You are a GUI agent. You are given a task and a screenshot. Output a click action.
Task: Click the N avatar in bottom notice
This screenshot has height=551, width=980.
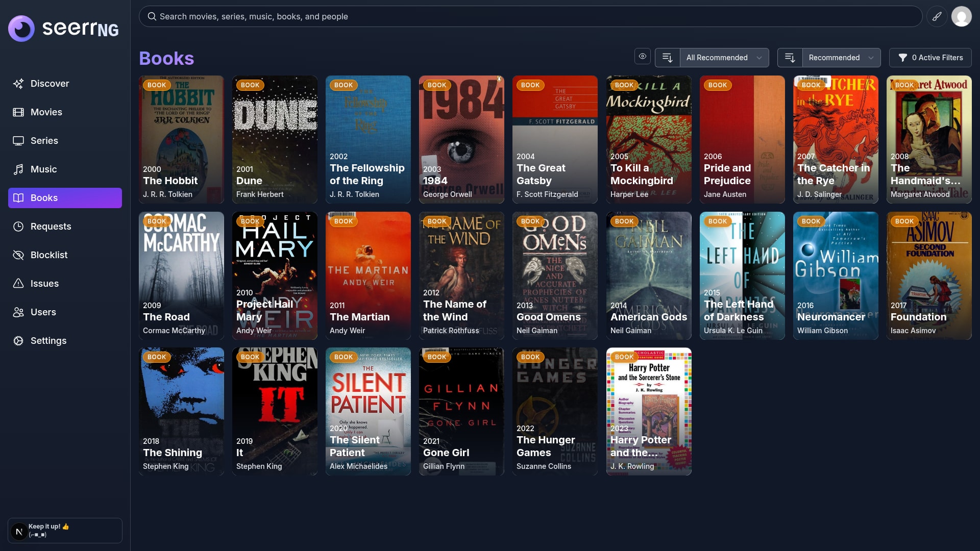tap(19, 532)
